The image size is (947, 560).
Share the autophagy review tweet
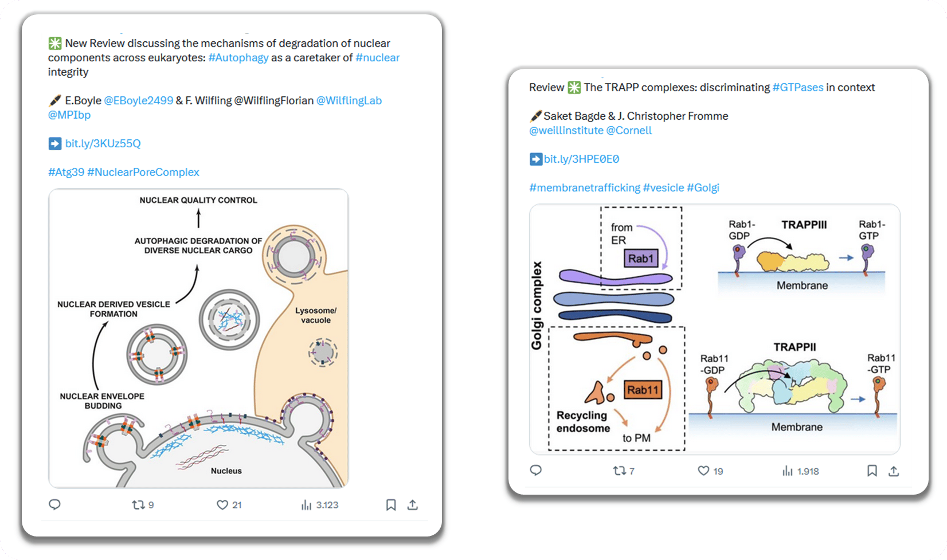click(x=413, y=505)
